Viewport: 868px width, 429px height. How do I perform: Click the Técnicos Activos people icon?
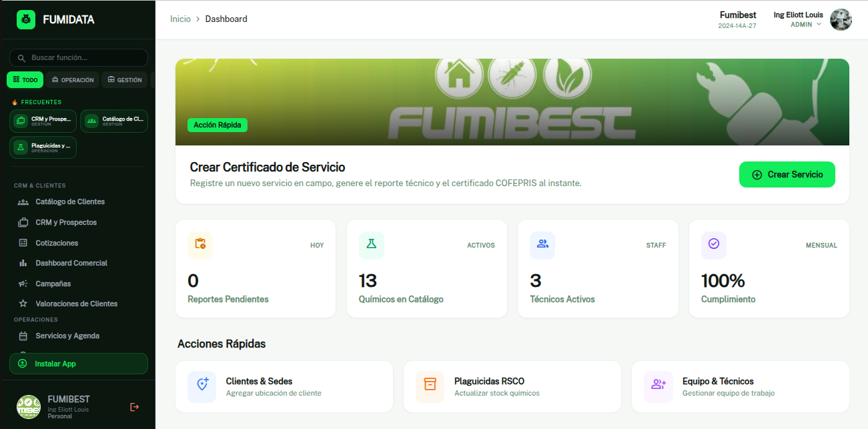coord(542,244)
